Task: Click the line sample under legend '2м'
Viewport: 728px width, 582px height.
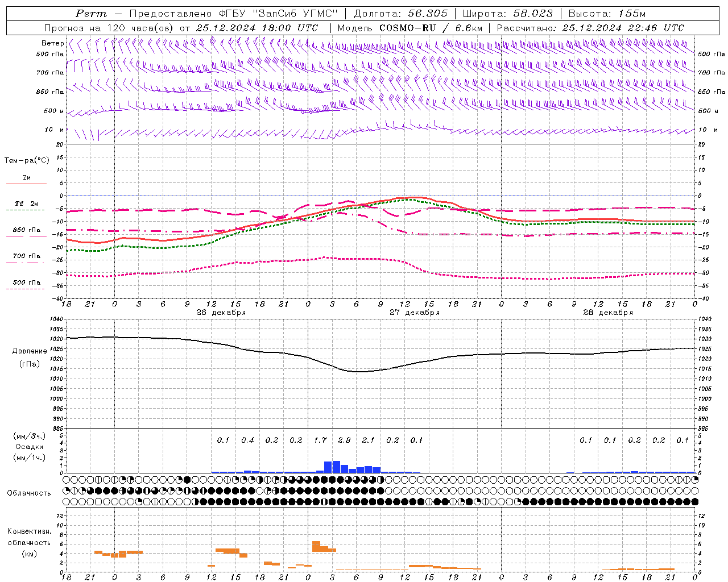Action: pyautogui.click(x=26, y=184)
